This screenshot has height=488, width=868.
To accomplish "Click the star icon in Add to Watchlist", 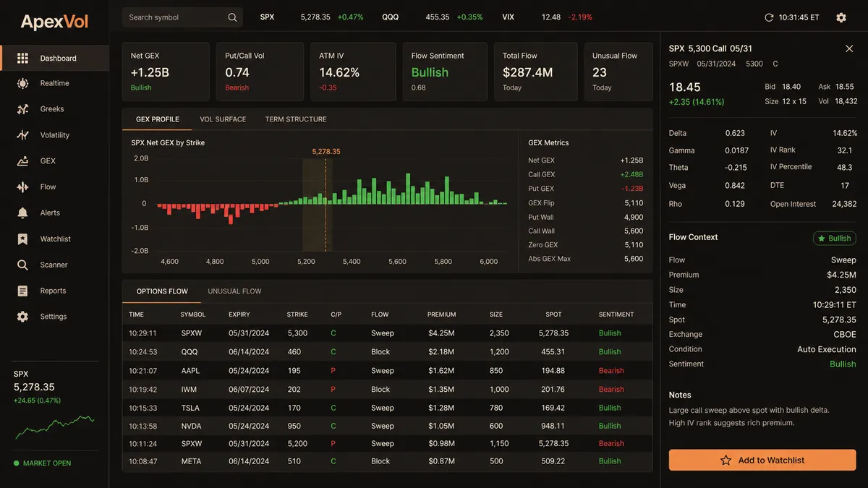I will (726, 460).
